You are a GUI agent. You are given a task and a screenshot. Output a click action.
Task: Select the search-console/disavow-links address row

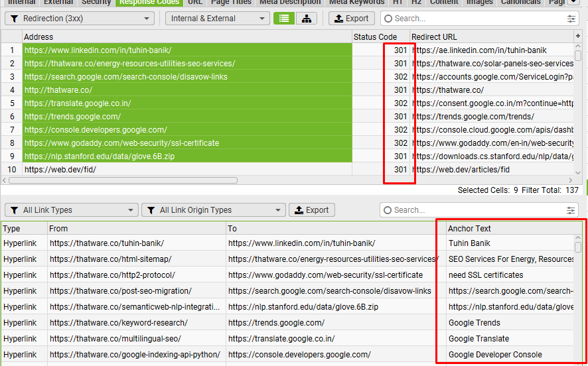[187, 77]
